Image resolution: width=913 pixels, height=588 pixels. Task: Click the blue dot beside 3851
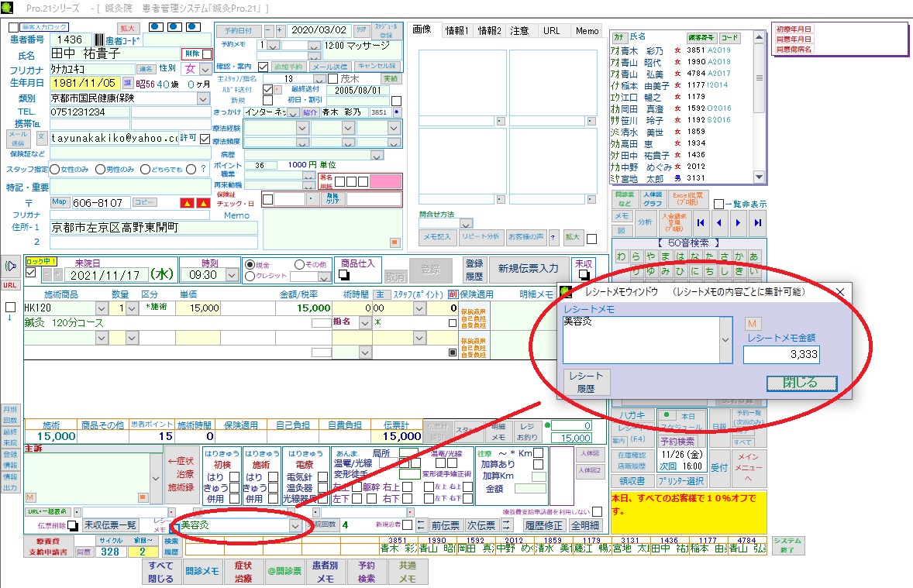(397, 112)
